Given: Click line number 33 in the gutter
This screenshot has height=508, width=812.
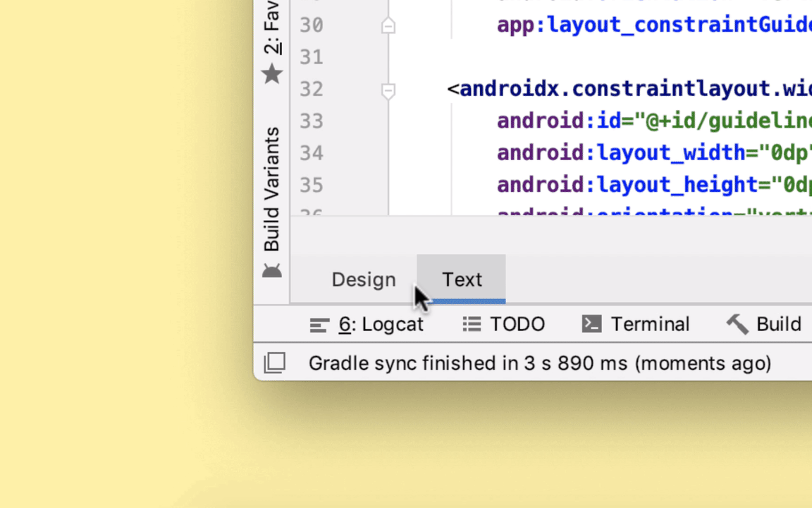Looking at the screenshot, I should [311, 121].
